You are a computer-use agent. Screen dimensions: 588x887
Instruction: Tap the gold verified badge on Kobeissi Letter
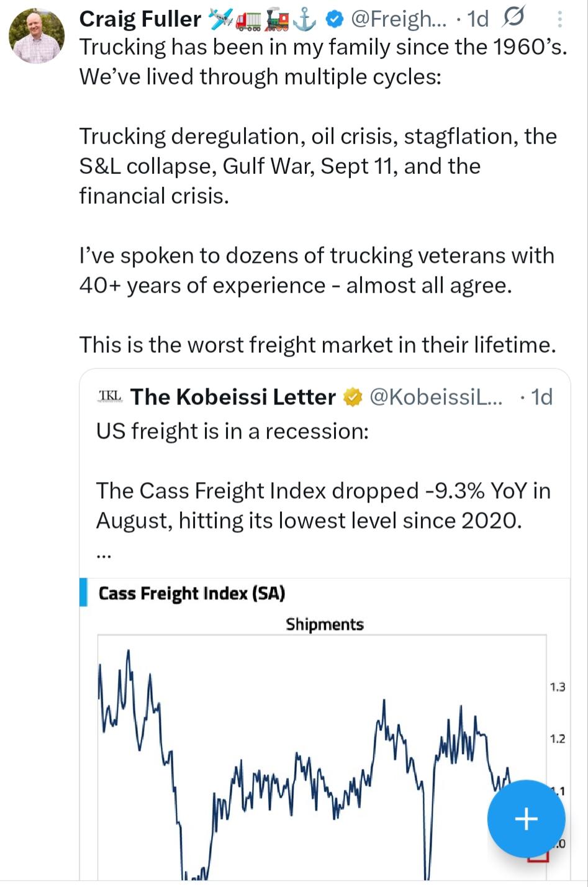(x=353, y=397)
